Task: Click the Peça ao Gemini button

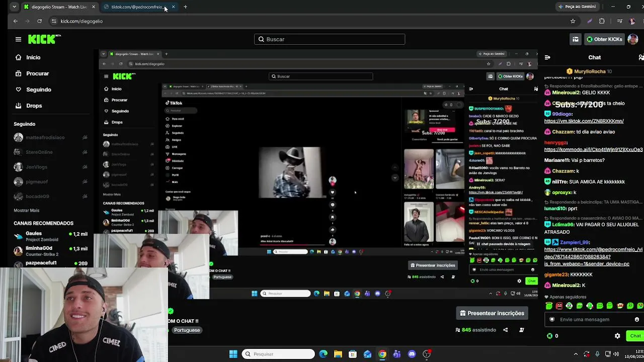Action: click(577, 7)
